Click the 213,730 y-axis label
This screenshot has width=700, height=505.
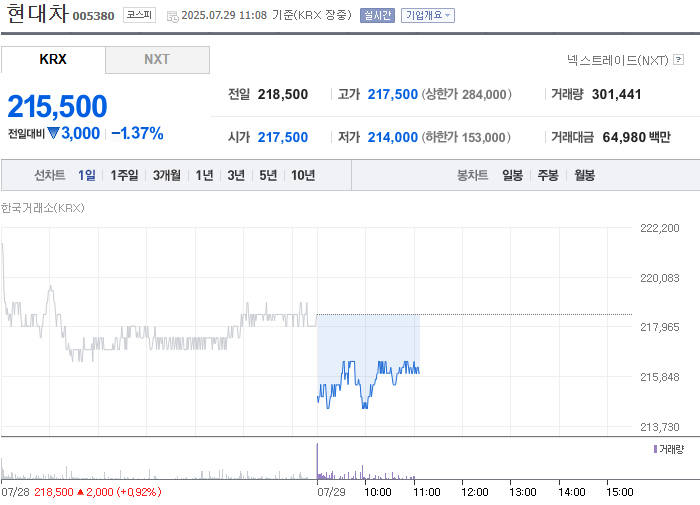pos(660,427)
